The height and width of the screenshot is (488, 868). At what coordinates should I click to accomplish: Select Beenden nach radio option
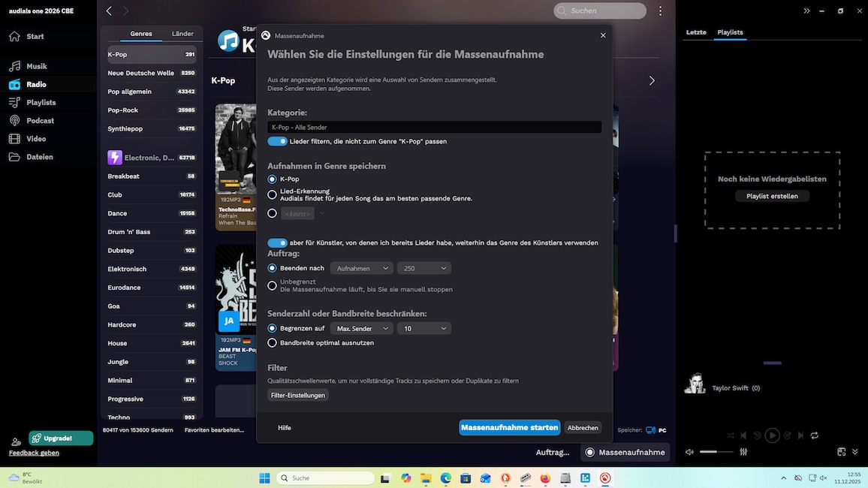tap(272, 268)
